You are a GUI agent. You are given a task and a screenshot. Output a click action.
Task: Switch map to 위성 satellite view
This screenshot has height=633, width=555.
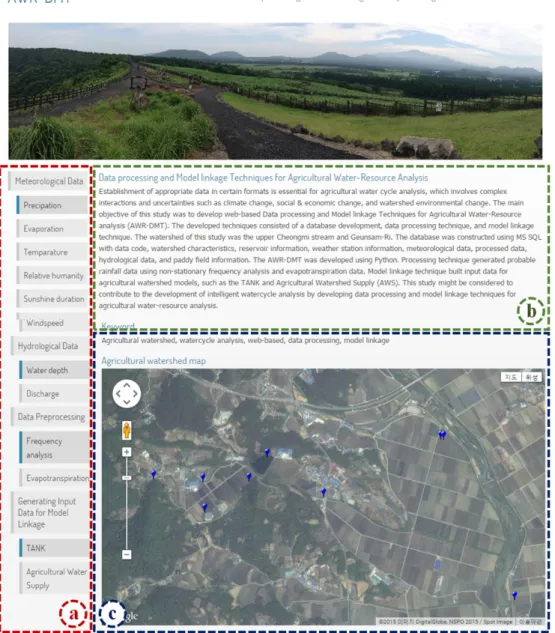(532, 377)
